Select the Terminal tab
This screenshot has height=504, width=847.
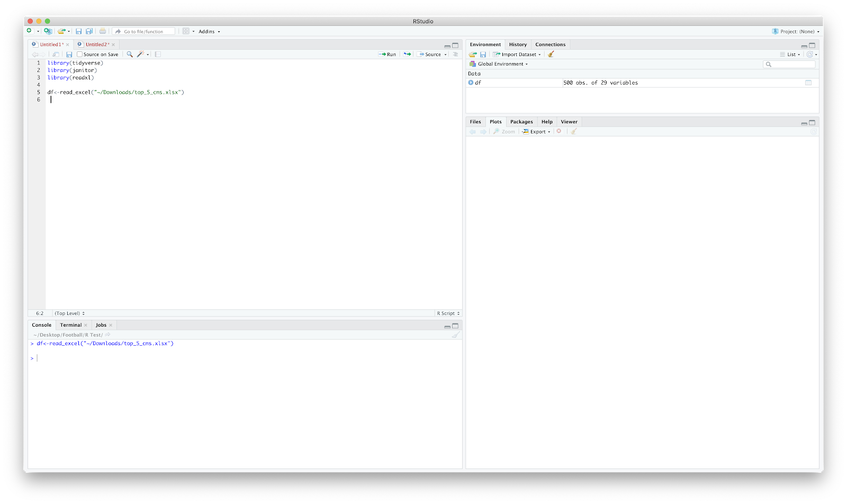(x=71, y=325)
